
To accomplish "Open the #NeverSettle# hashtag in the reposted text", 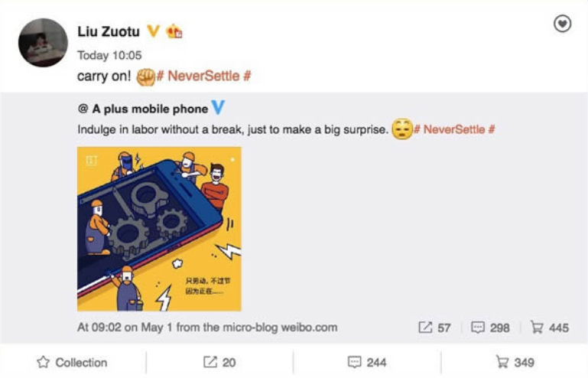I will [x=454, y=129].
